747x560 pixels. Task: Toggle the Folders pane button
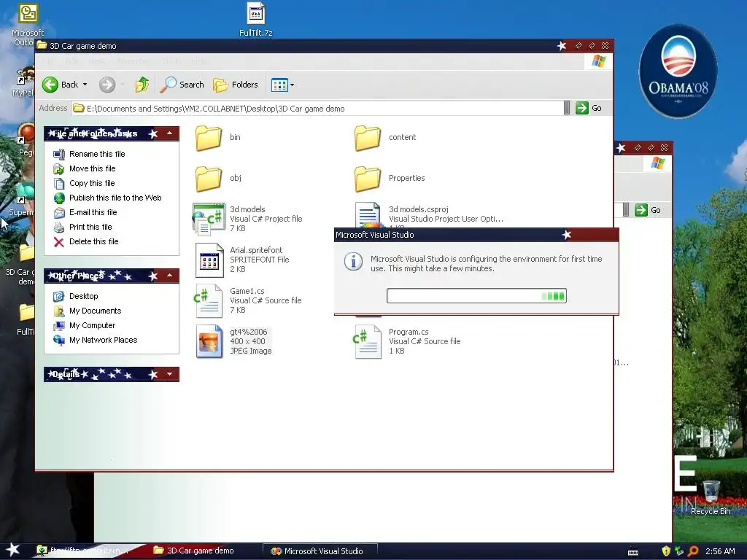[x=236, y=85]
